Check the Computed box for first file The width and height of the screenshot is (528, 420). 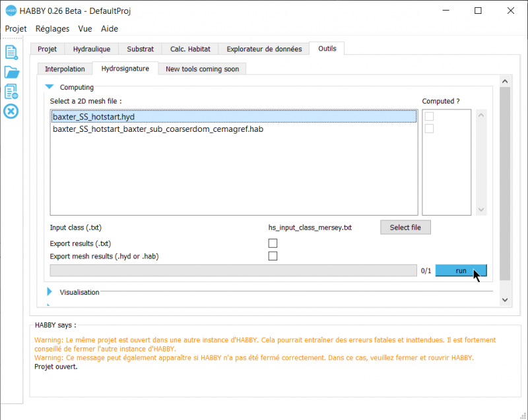point(430,117)
